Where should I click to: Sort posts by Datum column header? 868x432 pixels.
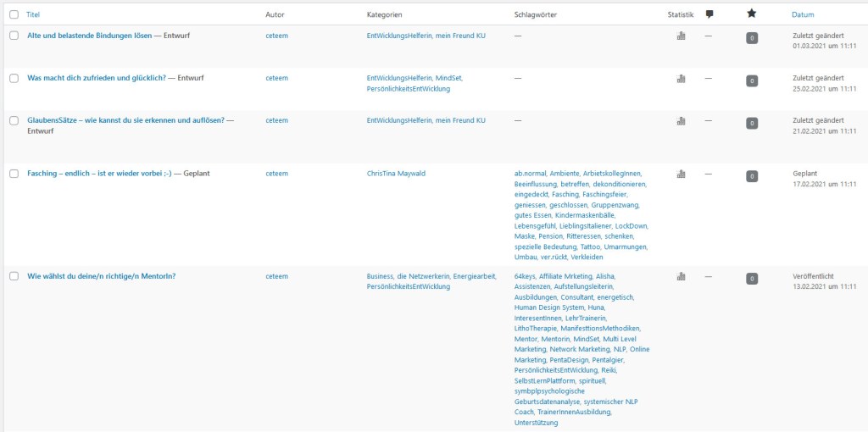tap(803, 14)
